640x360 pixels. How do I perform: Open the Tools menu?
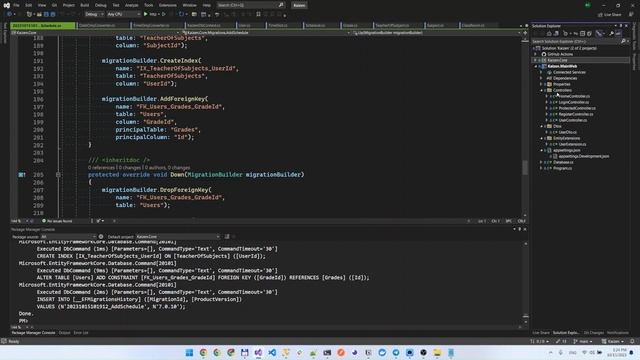click(x=149, y=5)
